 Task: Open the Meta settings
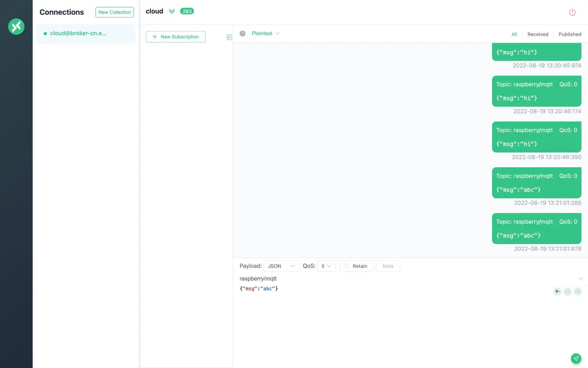(388, 266)
